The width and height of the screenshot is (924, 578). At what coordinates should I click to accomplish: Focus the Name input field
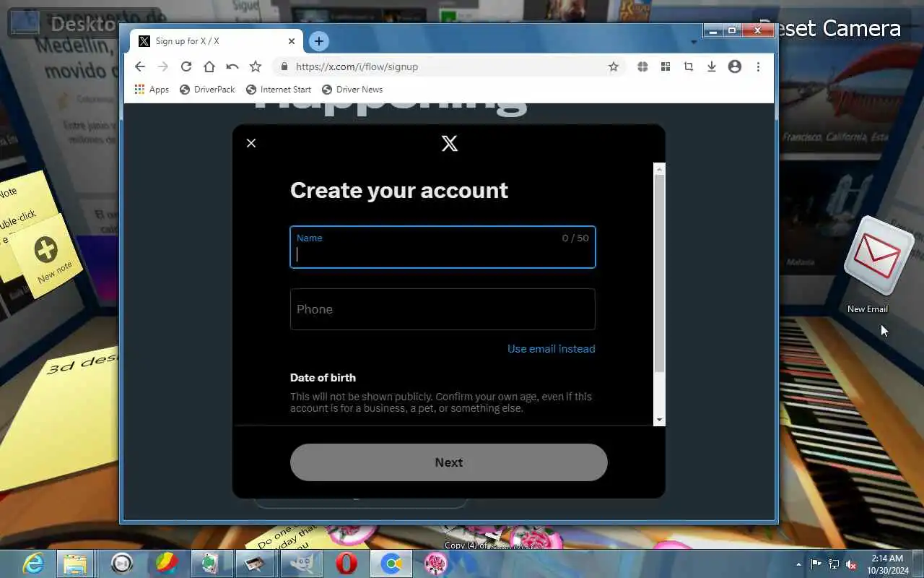(x=443, y=247)
